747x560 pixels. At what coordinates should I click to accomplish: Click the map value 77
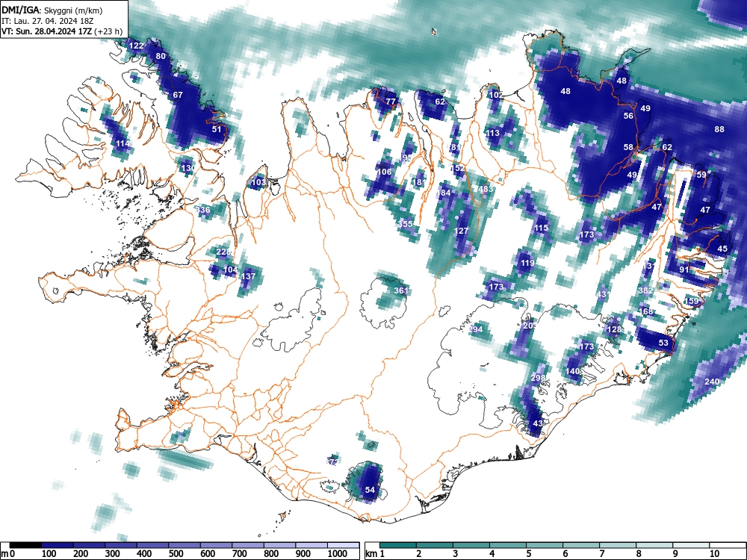click(x=391, y=102)
